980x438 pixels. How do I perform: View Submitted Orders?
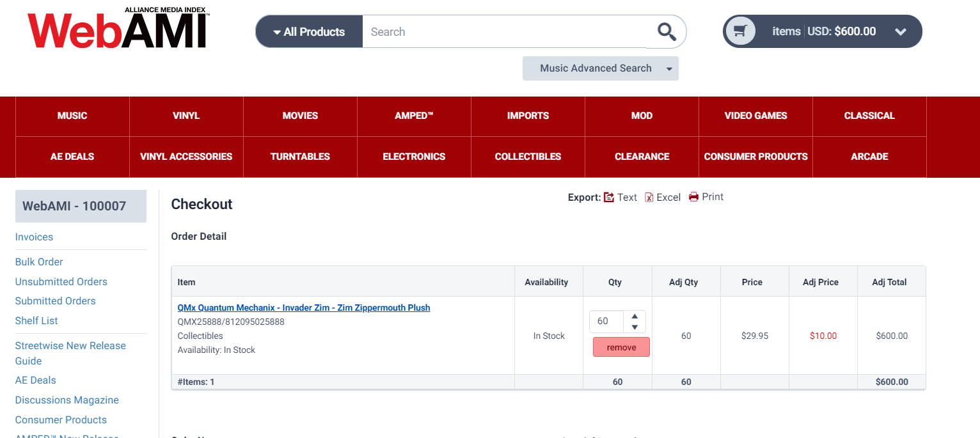coord(56,301)
